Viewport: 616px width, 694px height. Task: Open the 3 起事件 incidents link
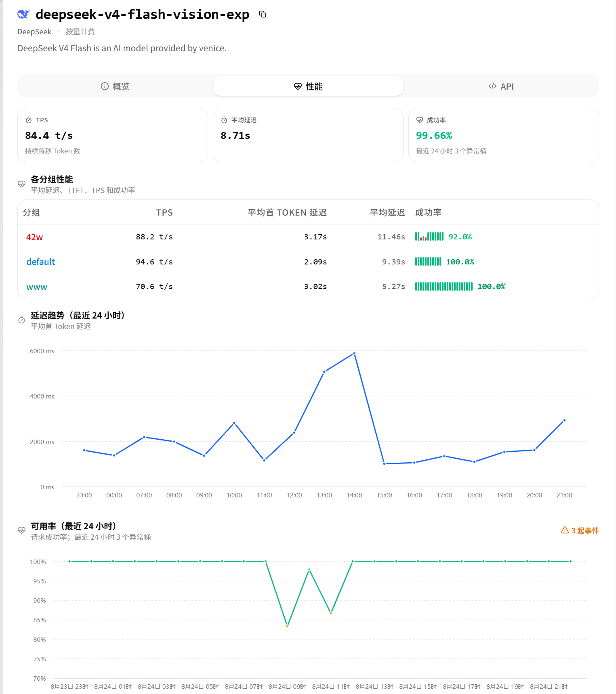[580, 530]
